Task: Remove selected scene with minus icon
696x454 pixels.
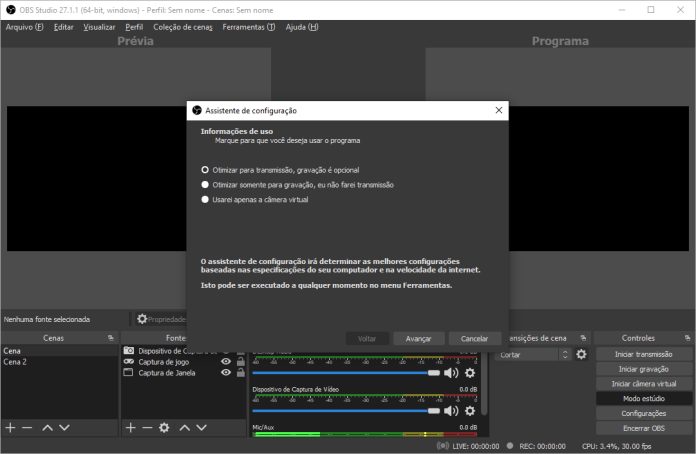Action: tap(27, 427)
